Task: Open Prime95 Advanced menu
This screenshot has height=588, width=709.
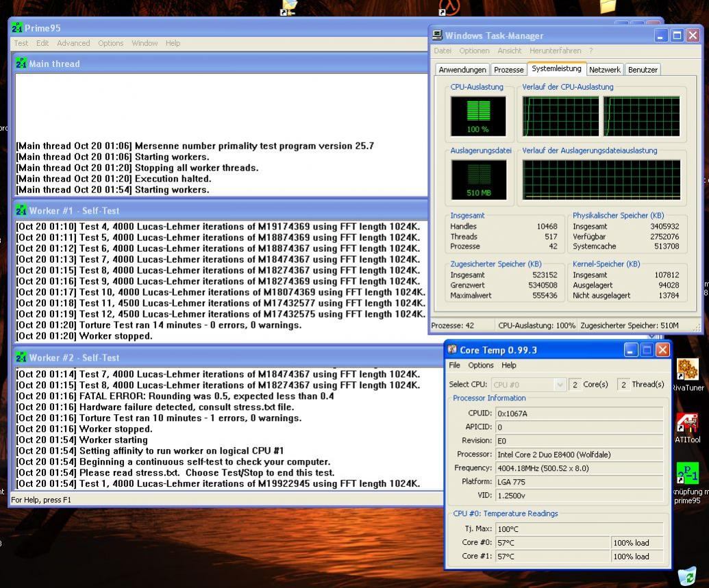Action: (x=73, y=43)
